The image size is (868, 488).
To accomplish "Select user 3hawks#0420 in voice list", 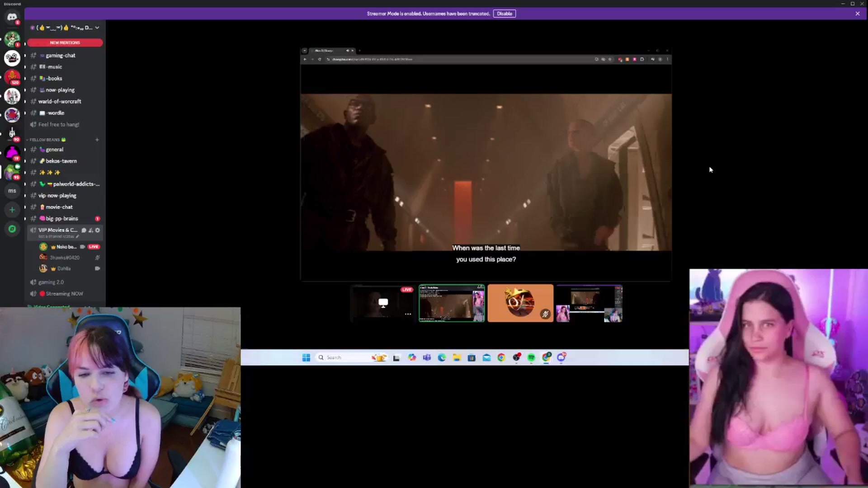I will (x=70, y=258).
